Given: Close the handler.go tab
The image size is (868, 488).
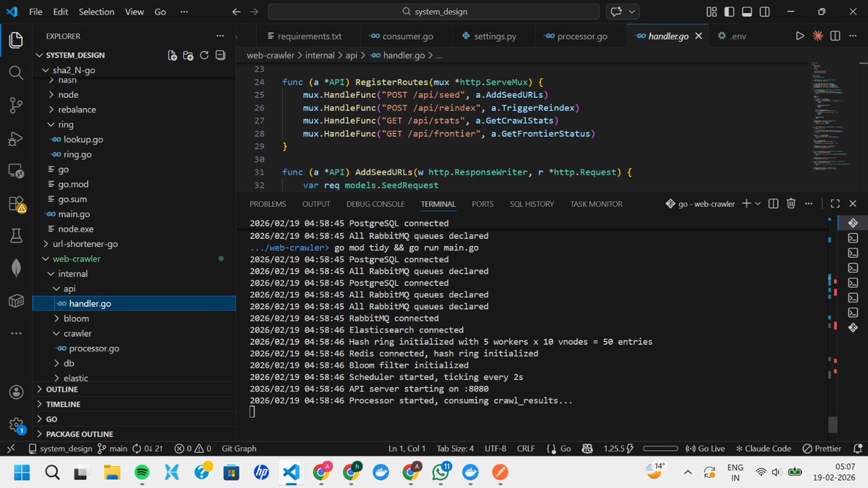Looking at the screenshot, I should [x=698, y=35].
